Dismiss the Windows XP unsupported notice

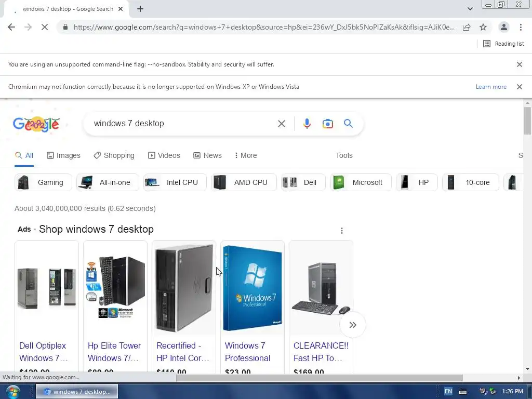[x=520, y=87]
